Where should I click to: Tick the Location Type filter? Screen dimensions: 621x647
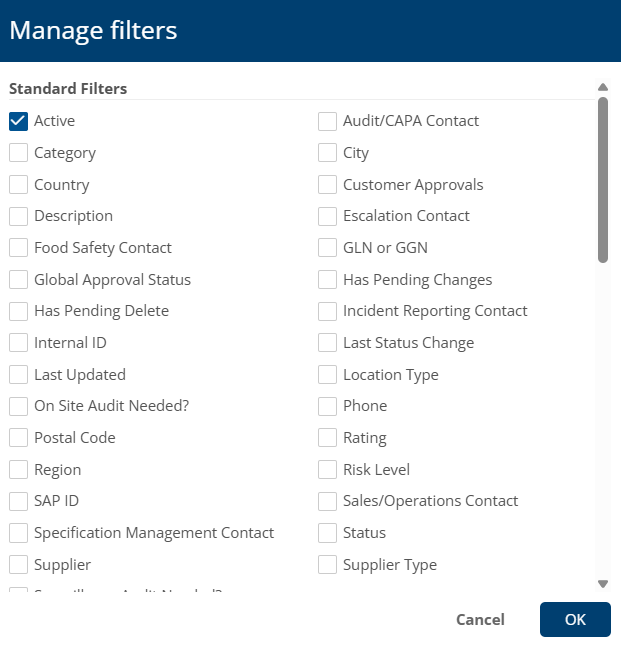pos(327,375)
